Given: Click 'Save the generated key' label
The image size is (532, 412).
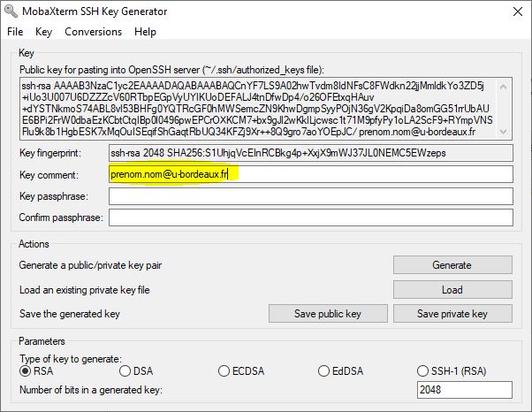Looking at the screenshot, I should 70,314.
